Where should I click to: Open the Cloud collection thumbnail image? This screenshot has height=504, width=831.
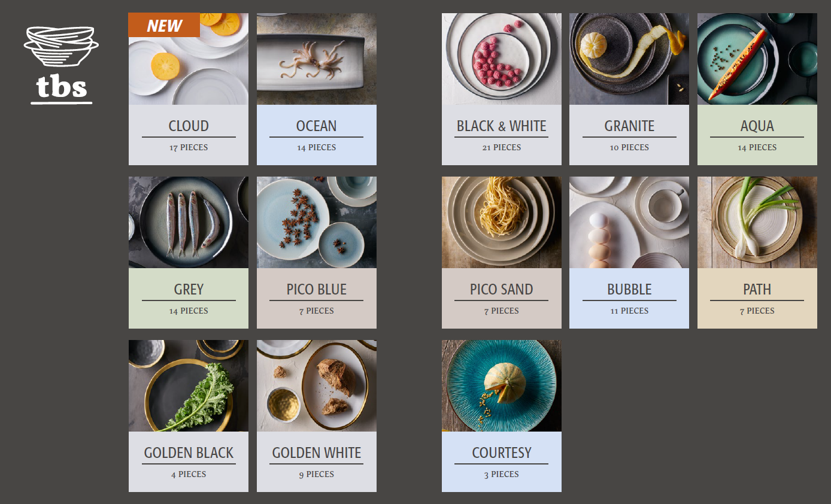[x=189, y=59]
